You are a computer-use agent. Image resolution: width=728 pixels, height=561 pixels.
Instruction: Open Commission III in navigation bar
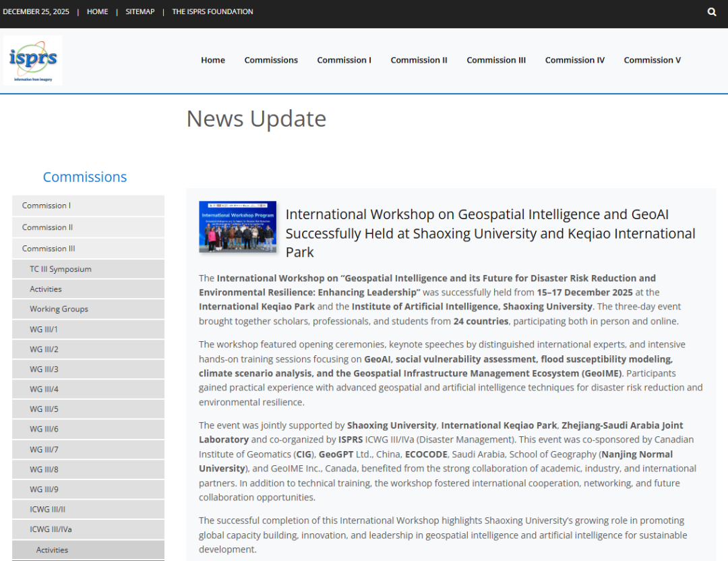(x=495, y=60)
